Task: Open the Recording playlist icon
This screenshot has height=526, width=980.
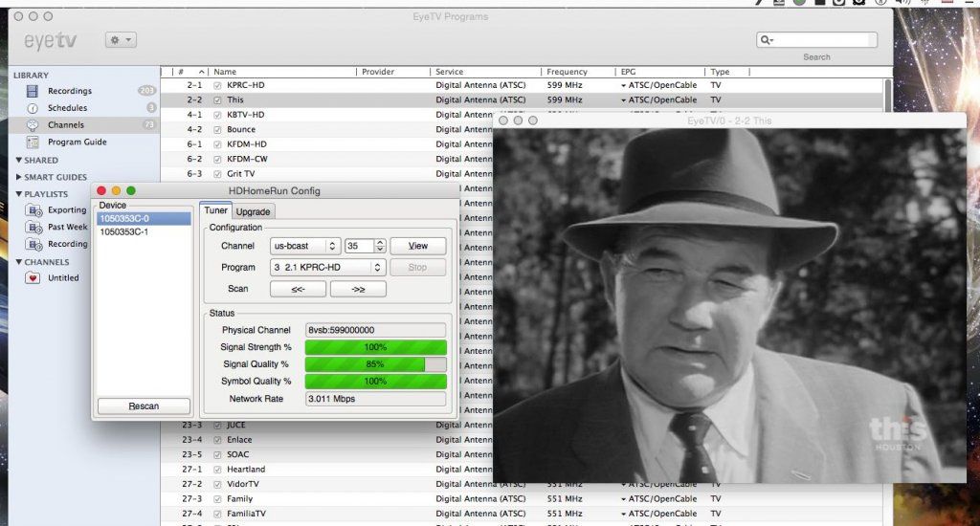Action: click(33, 244)
